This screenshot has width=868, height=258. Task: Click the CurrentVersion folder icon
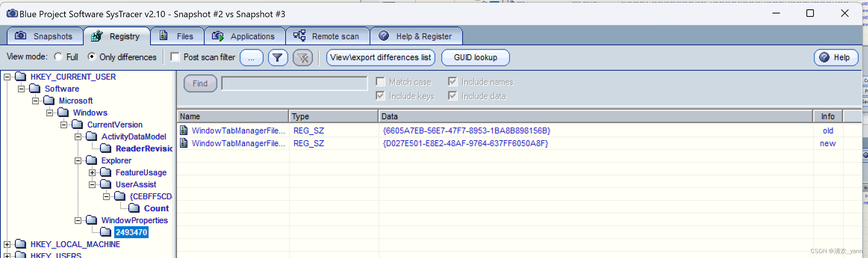point(77,125)
